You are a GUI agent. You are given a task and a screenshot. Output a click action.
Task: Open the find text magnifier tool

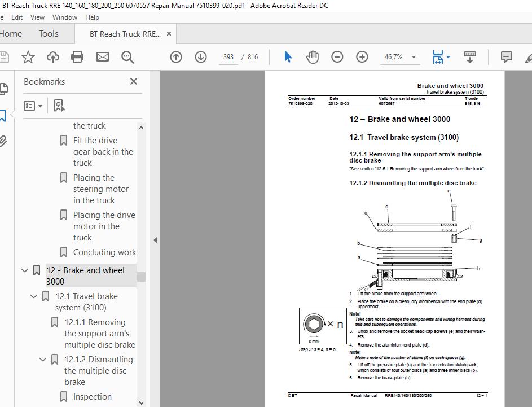tap(127, 57)
